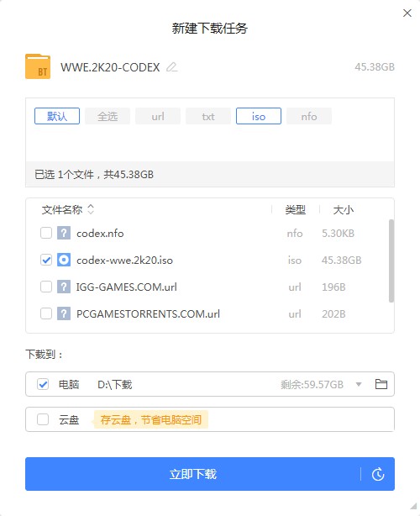
Task: Click the WWE.2K20-CODEX task name
Action: click(110, 67)
